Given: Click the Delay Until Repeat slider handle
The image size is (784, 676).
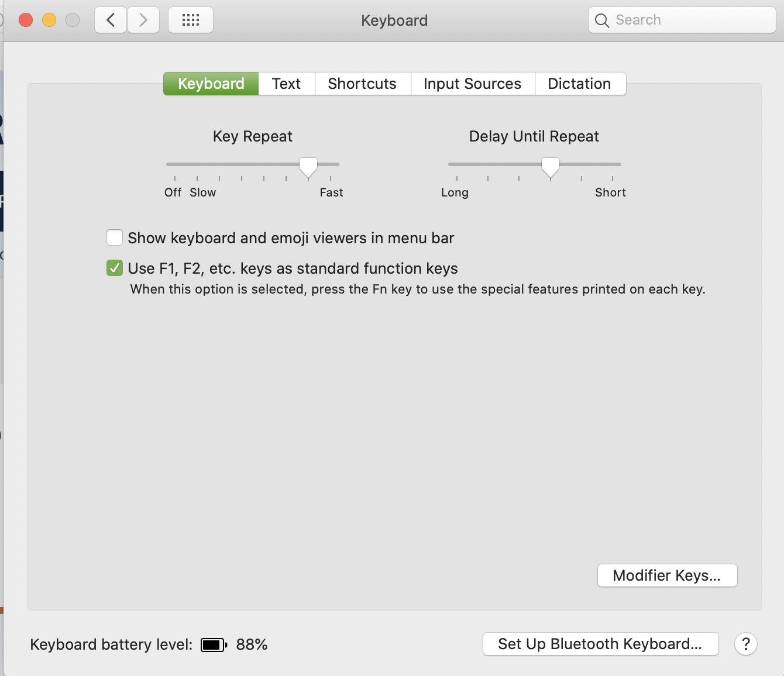Looking at the screenshot, I should pos(550,167).
